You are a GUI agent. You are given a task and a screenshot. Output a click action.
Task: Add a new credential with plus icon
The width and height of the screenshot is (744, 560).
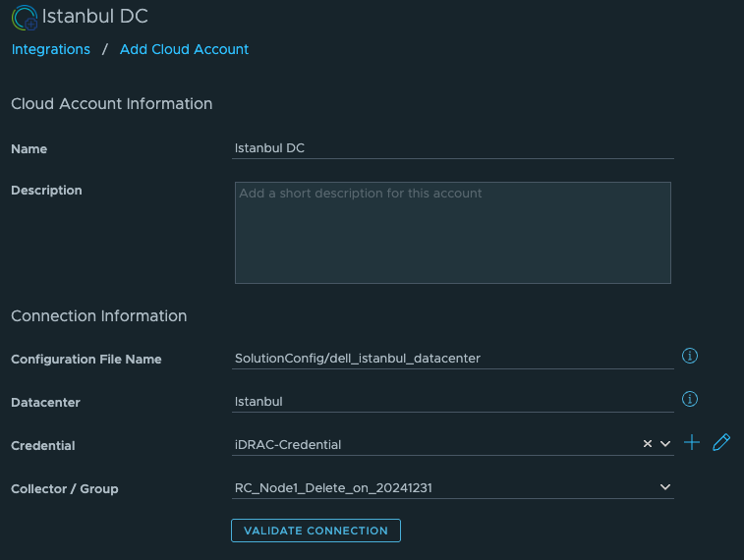coord(692,442)
